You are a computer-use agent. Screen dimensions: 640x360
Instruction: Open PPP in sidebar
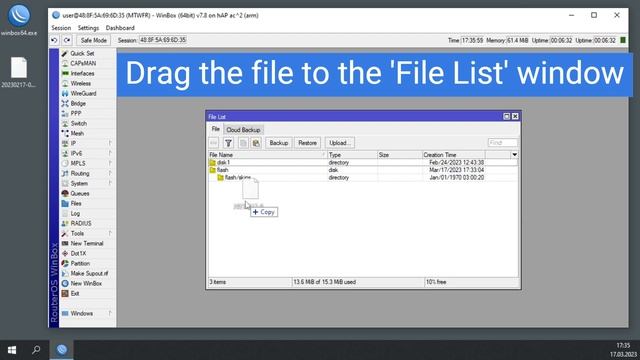(x=76, y=113)
